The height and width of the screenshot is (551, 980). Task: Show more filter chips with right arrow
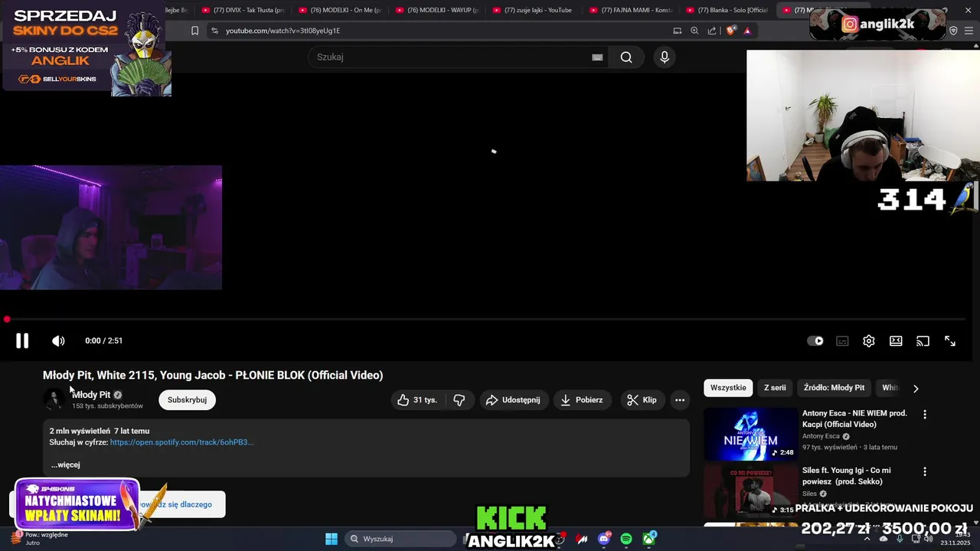pyautogui.click(x=916, y=389)
